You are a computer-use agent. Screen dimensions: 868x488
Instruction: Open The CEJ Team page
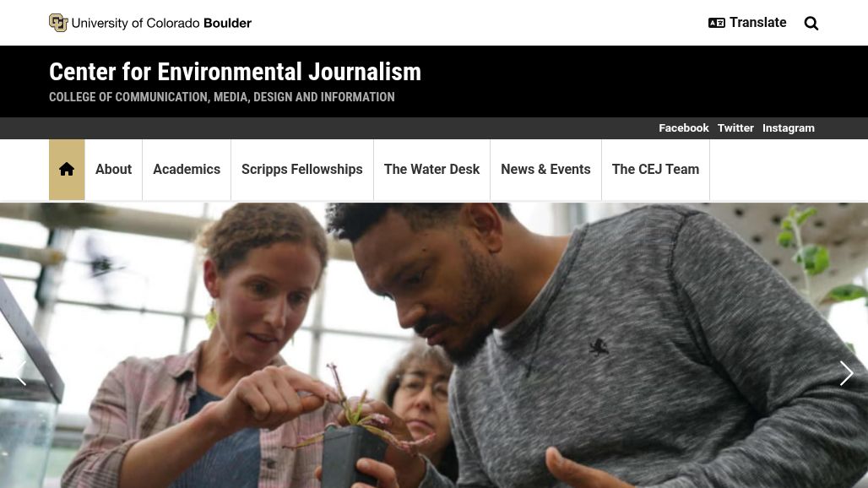(x=655, y=170)
